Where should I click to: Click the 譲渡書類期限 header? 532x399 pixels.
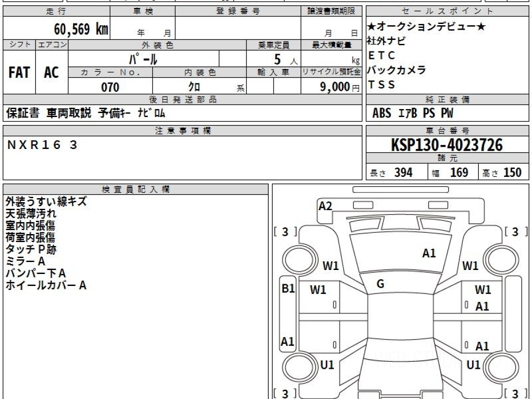[x=332, y=12]
